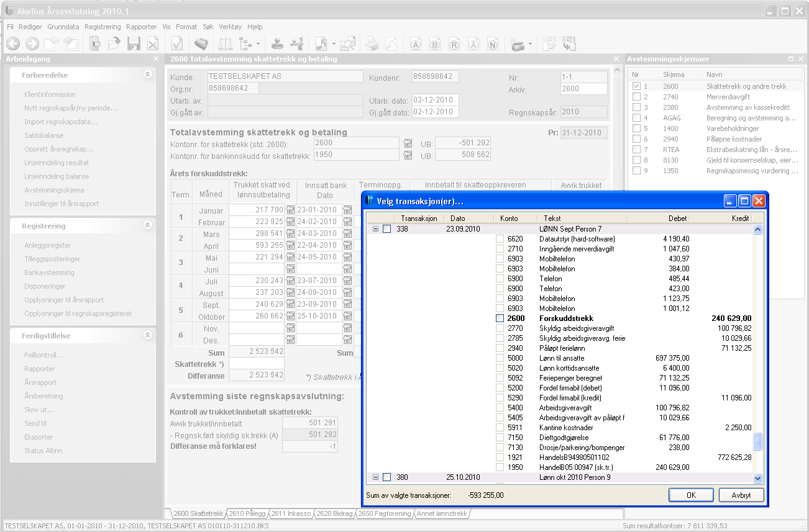Maximize the Avstemmingsskjemaer panel
Viewport: 809px width, 532px height.
791,59
